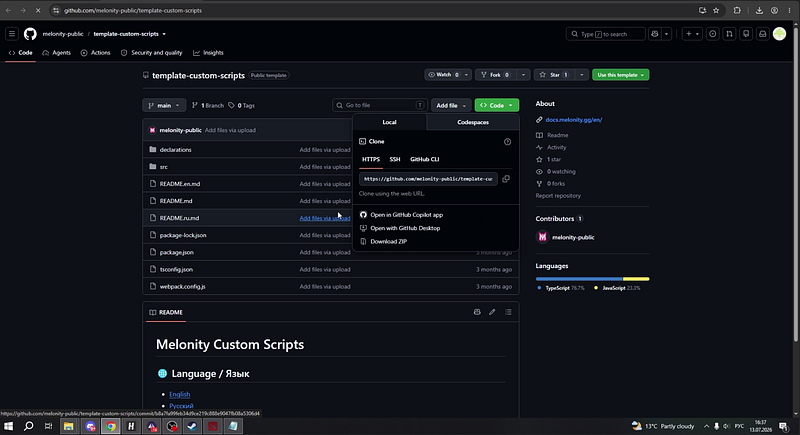Open Steam from the taskbar
The height and width of the screenshot is (435, 800).
192,426
